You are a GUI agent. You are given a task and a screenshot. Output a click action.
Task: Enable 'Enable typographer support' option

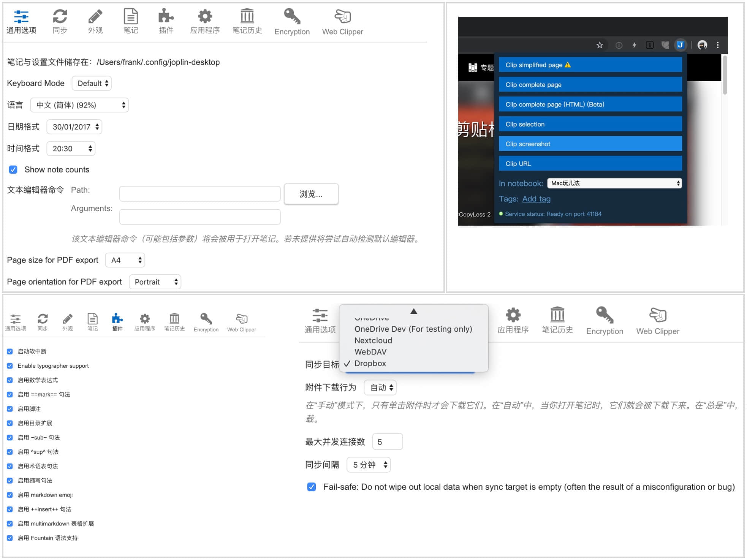pos(11,366)
